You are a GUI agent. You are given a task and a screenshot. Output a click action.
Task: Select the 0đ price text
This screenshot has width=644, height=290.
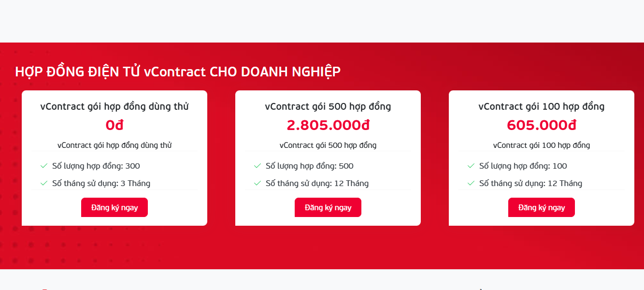(114, 125)
